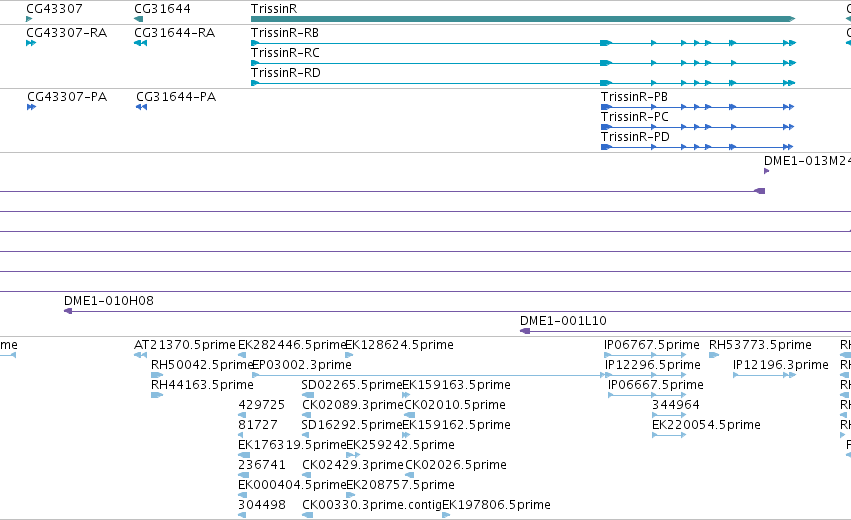The image size is (851, 520).
Task: Select the RH53773.5prime EST label
Action: pyautogui.click(x=760, y=345)
